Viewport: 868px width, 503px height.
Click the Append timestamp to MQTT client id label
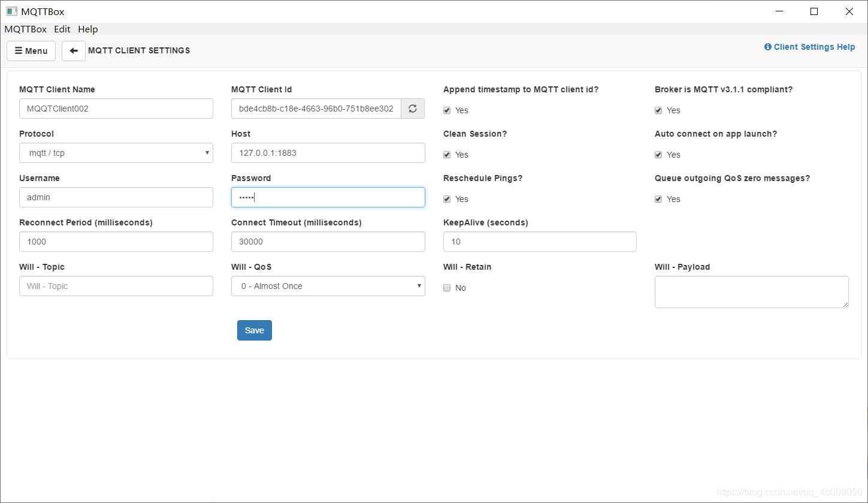[x=521, y=89]
